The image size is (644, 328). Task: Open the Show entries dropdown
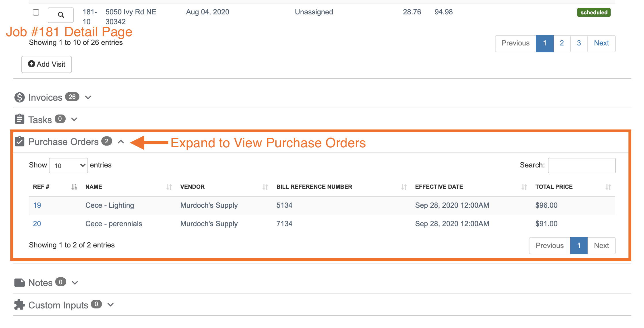[68, 165]
